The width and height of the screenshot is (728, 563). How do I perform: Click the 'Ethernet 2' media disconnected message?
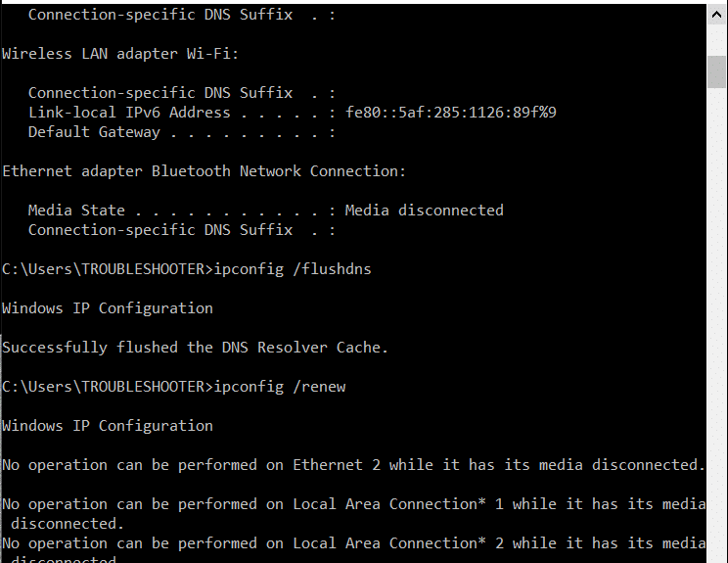coord(353,464)
